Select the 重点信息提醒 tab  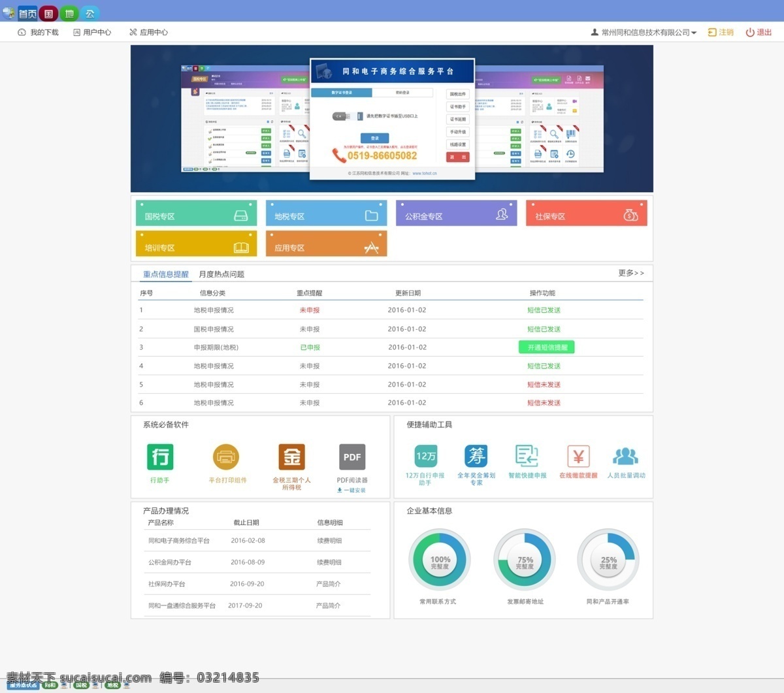click(166, 274)
